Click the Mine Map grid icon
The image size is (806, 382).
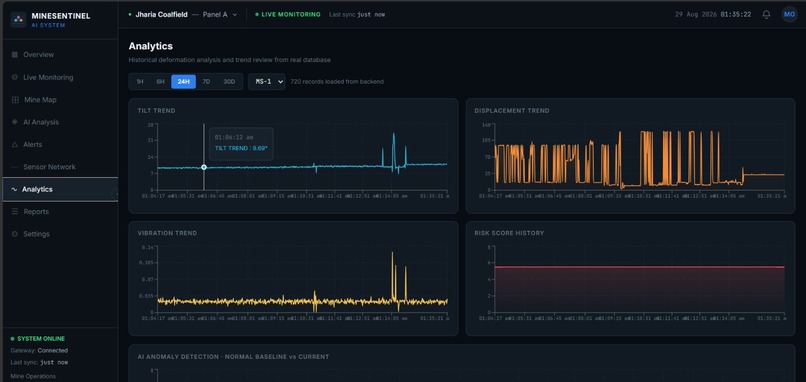point(15,100)
